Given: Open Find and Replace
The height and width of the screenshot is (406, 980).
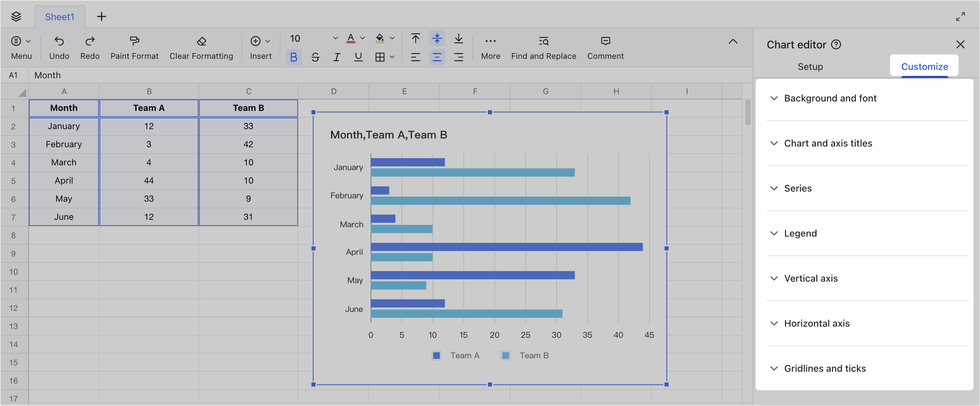Looking at the screenshot, I should point(543,47).
